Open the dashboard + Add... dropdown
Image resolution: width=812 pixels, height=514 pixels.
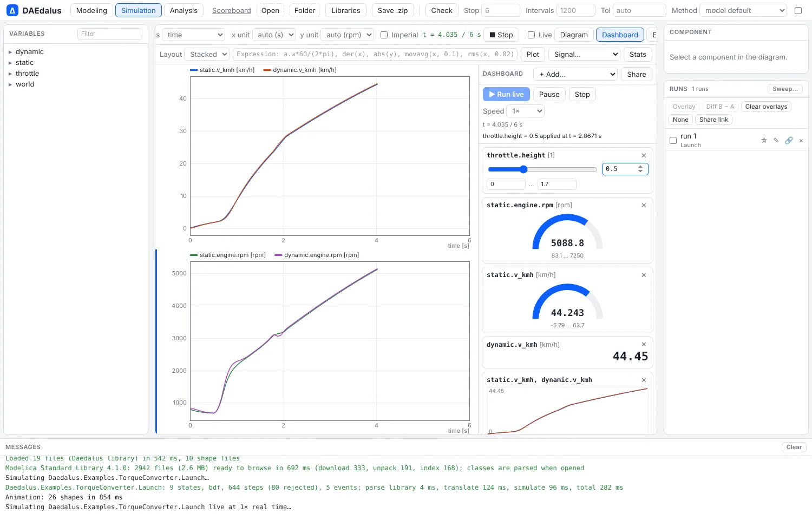point(575,74)
